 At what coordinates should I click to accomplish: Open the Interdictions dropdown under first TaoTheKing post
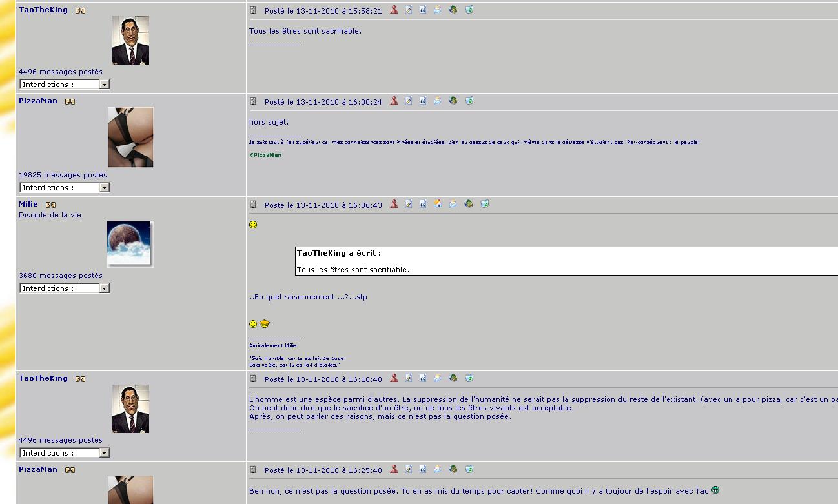click(65, 85)
